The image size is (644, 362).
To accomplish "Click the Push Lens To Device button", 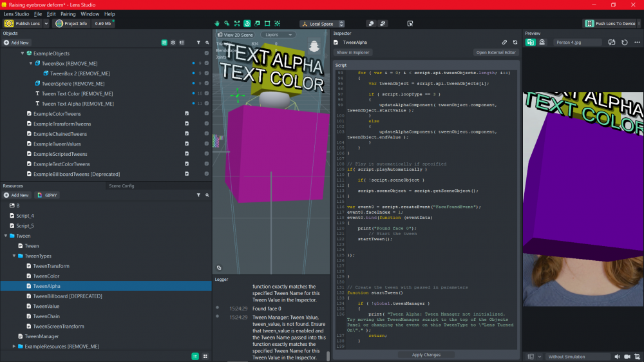I will pyautogui.click(x=611, y=23).
